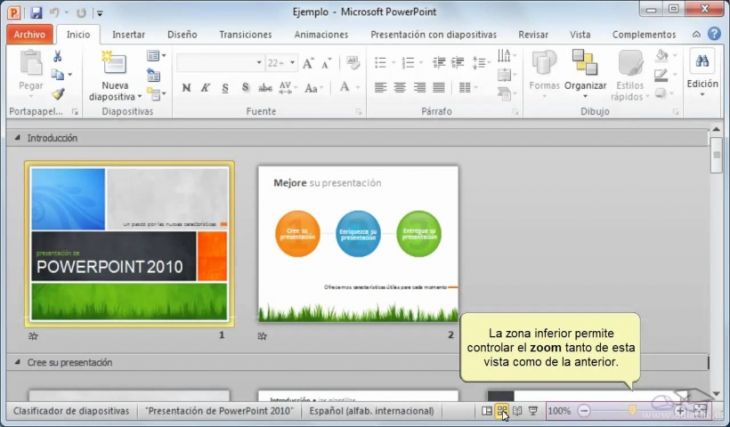
Task: Click the Nueva diapositiva icon
Action: pos(114,63)
